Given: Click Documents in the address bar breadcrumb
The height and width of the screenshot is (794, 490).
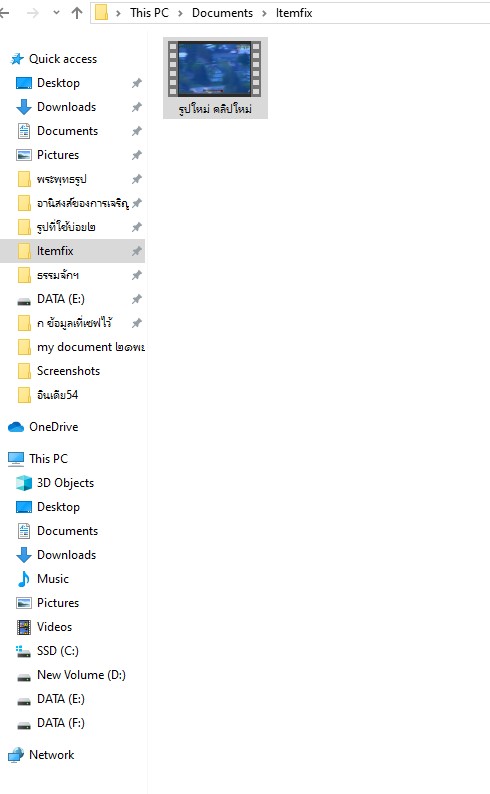Looking at the screenshot, I should coord(222,13).
